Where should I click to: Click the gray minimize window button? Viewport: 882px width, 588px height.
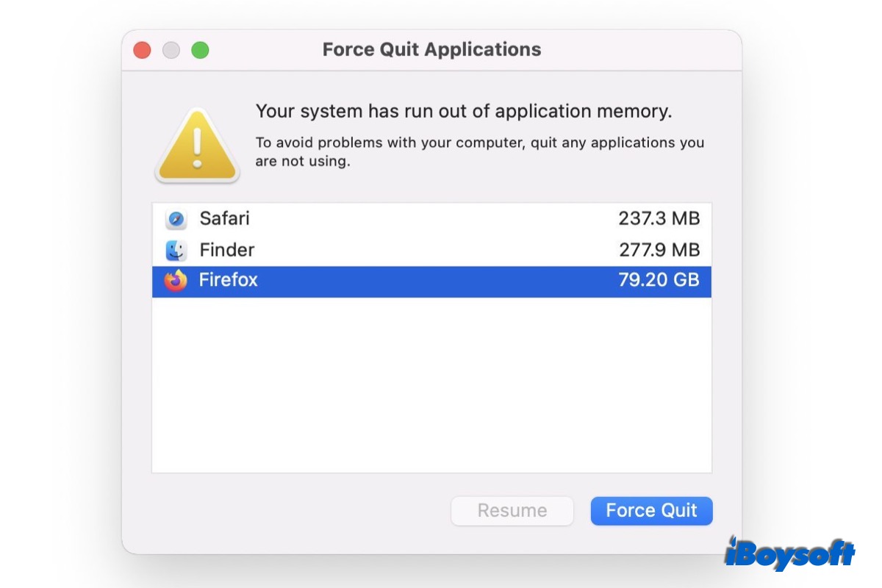point(171,50)
